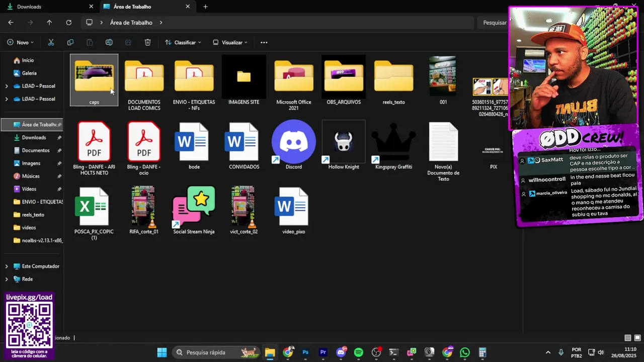The width and height of the screenshot is (644, 362).
Task: Click the Rename icon in toolbar
Action: [109, 42]
